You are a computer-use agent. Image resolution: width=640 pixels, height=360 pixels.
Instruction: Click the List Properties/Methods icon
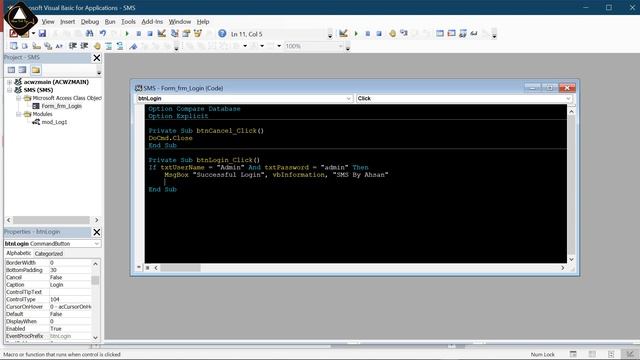(x=13, y=46)
